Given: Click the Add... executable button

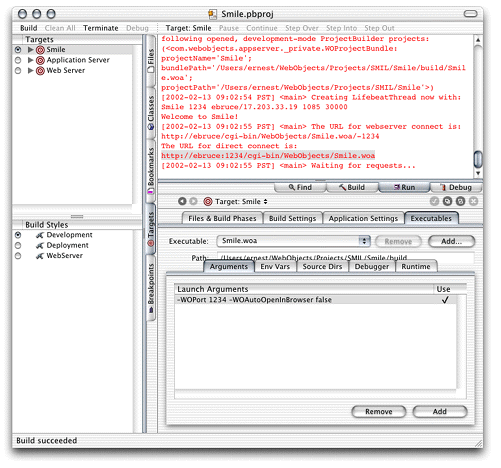Looking at the screenshot, I should (x=451, y=241).
